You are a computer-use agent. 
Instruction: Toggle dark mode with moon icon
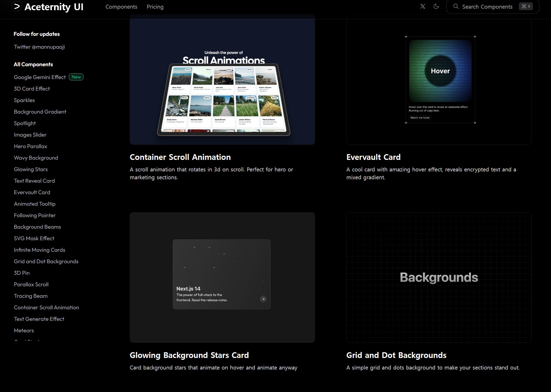pos(436,7)
